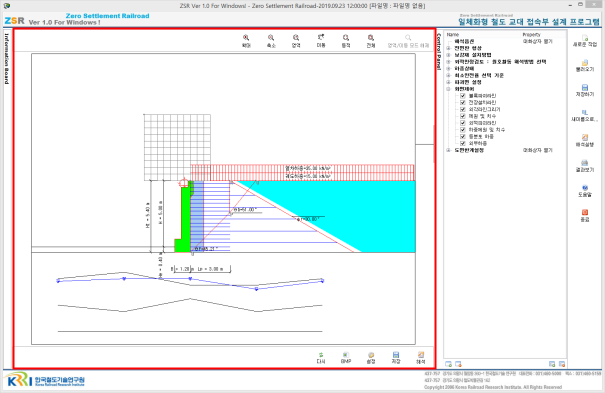Open the Control Panel vertical tab
This screenshot has width=605, height=393.
tap(439, 52)
